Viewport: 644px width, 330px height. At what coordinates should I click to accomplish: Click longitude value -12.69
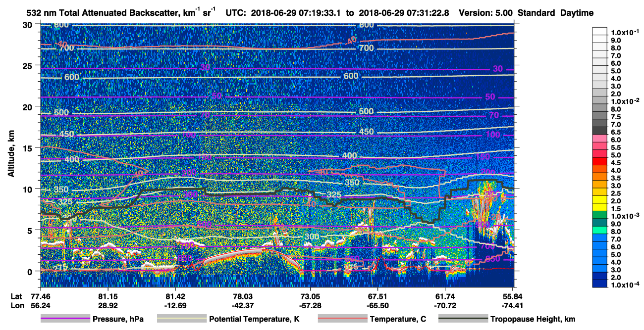tap(175, 305)
